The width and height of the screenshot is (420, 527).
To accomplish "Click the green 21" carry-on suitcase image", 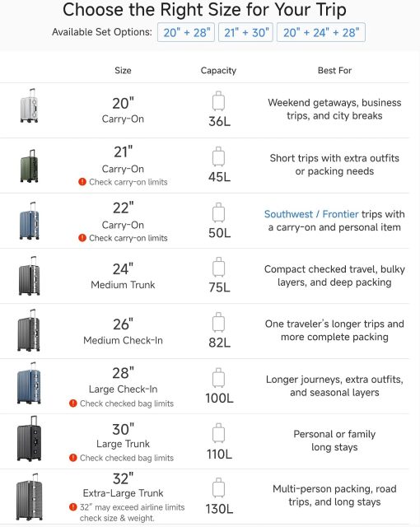I will click(29, 166).
